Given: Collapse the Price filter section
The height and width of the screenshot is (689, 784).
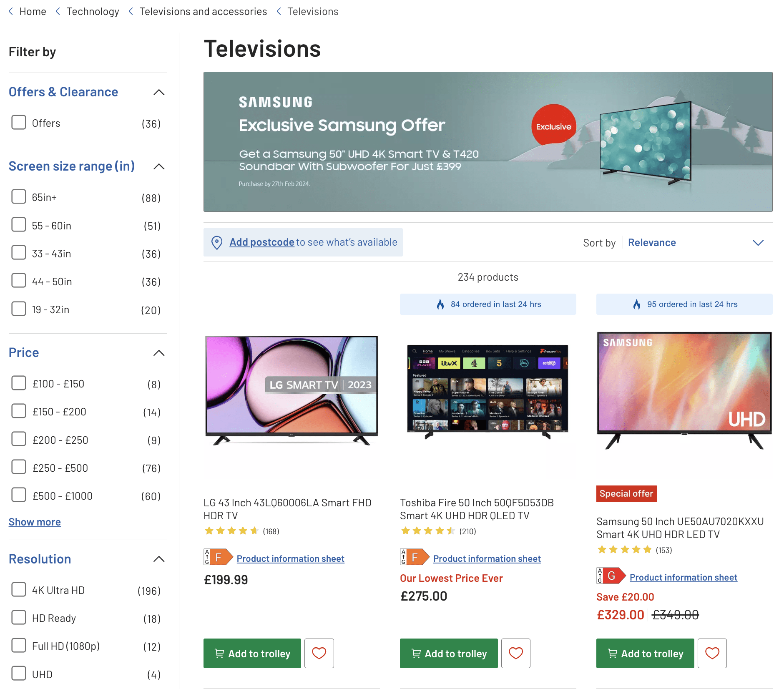Looking at the screenshot, I should (x=159, y=353).
